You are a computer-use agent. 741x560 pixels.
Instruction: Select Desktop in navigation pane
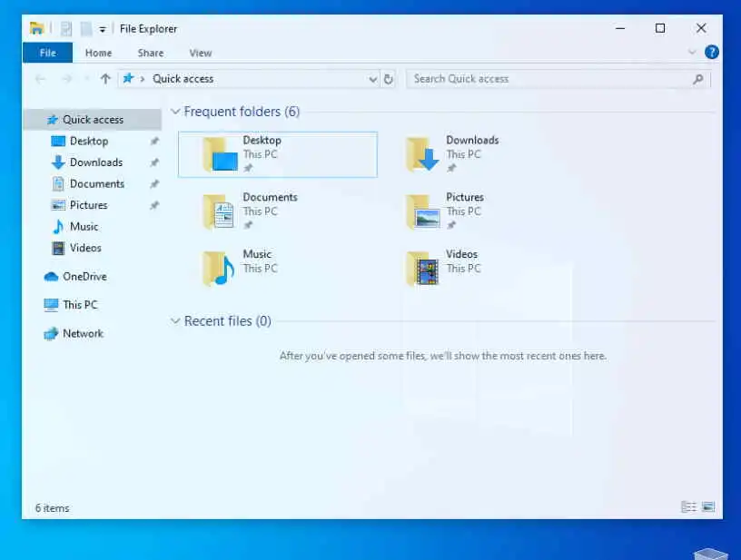click(x=89, y=142)
